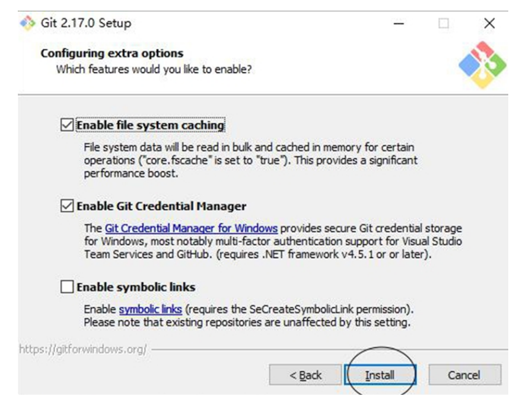Click the file system caching description text
Viewport: 532px width, 409px height.
(251, 160)
